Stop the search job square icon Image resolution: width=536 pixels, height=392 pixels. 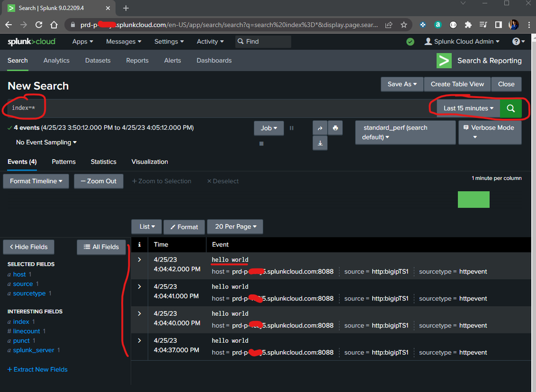(261, 144)
